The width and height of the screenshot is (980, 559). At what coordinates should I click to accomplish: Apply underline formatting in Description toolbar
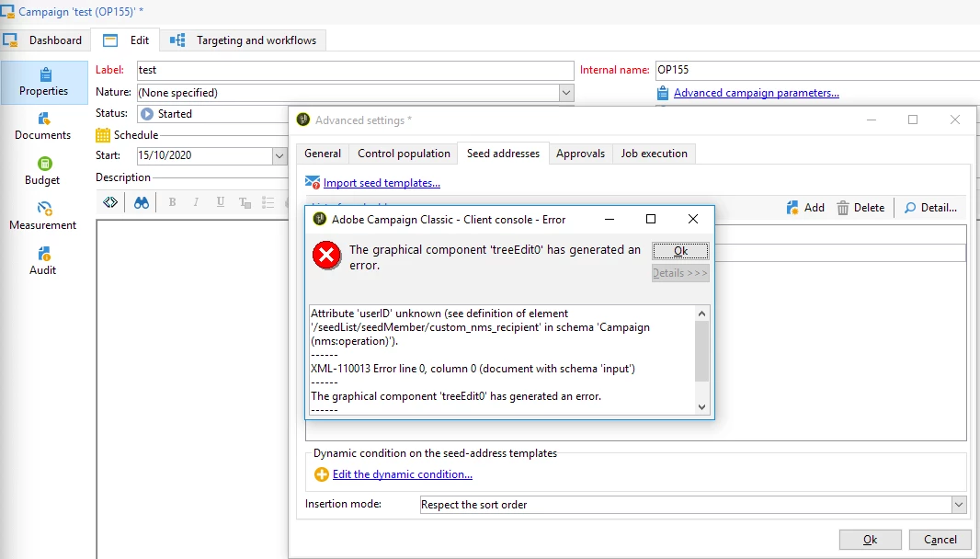(x=220, y=202)
